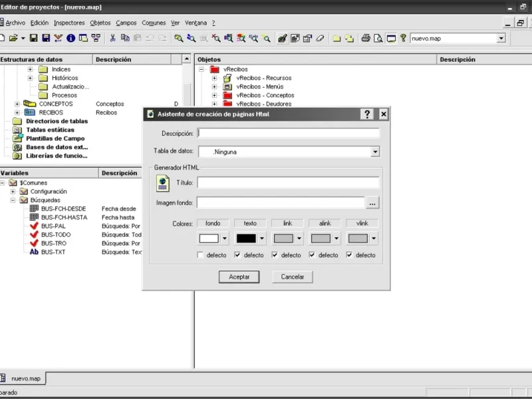Open the Objetos menu

(100, 23)
